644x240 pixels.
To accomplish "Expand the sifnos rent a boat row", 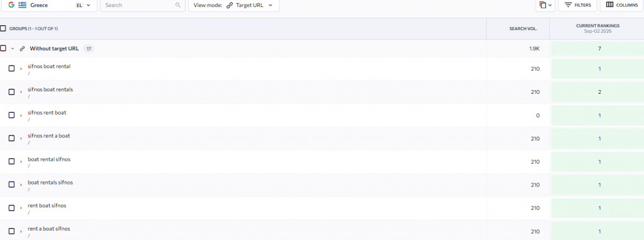I will (21, 139).
